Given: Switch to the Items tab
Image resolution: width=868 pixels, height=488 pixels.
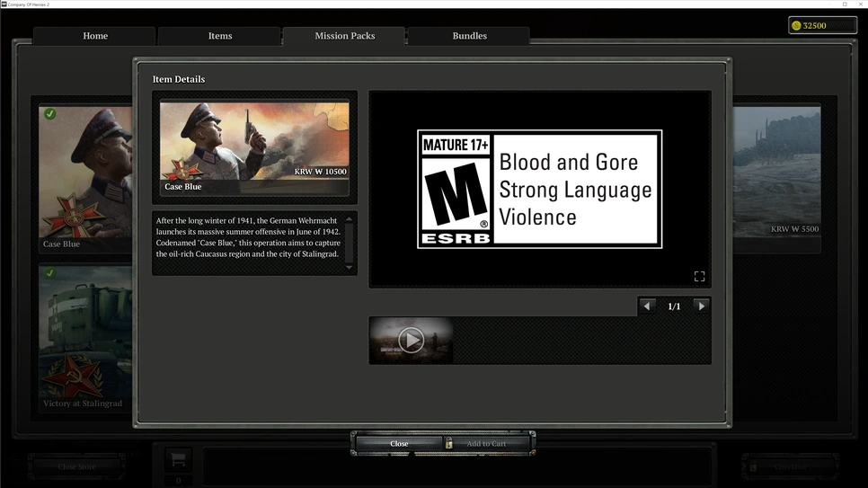Looking at the screenshot, I should pos(220,36).
